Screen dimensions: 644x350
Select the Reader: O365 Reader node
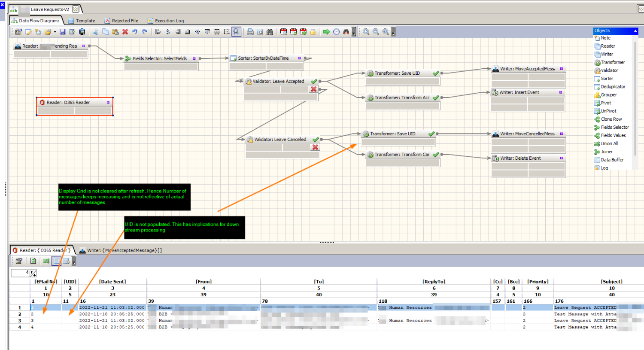(x=75, y=107)
